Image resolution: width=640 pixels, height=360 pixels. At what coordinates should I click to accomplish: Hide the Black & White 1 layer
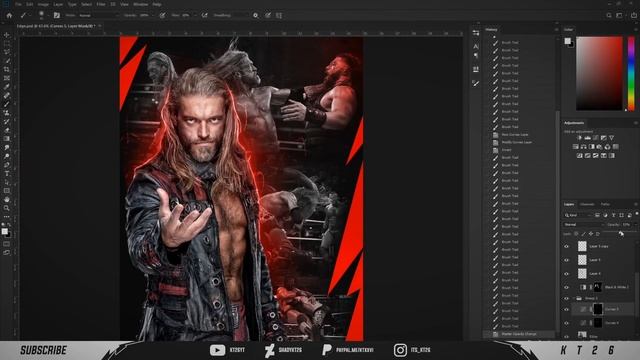click(x=567, y=287)
